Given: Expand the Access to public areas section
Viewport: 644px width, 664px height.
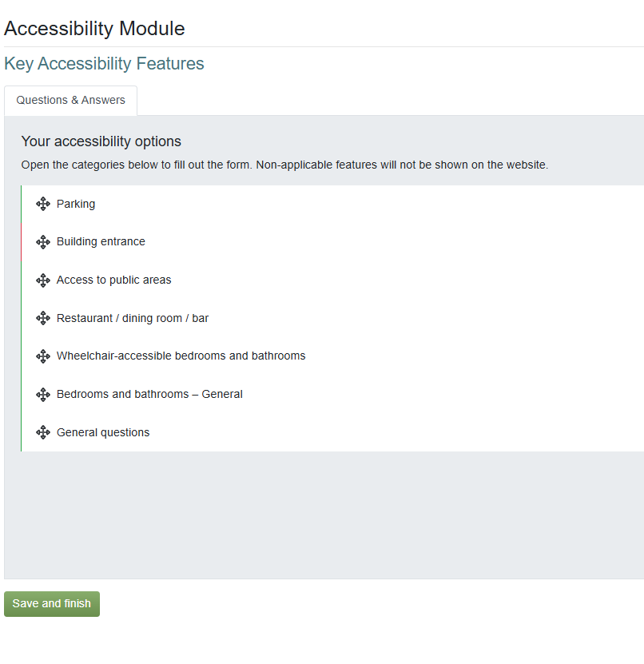Looking at the screenshot, I should click(x=113, y=280).
